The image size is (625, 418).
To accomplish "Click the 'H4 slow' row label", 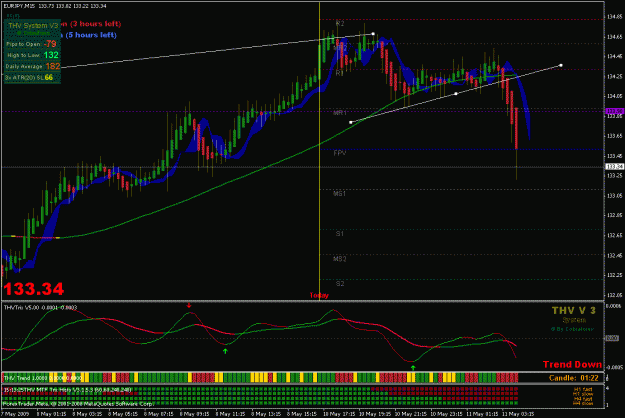I will click(x=583, y=403).
